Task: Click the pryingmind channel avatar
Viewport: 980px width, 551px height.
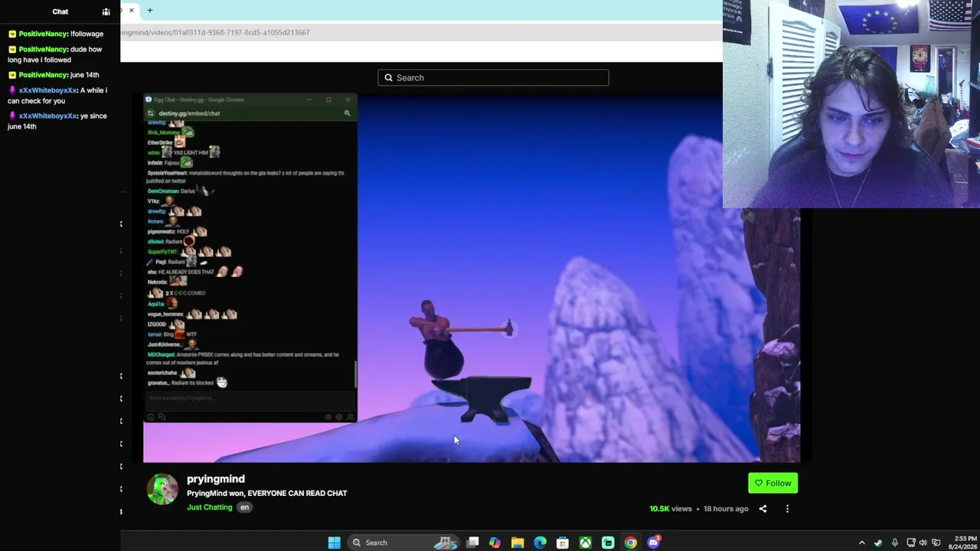Action: 162,490
